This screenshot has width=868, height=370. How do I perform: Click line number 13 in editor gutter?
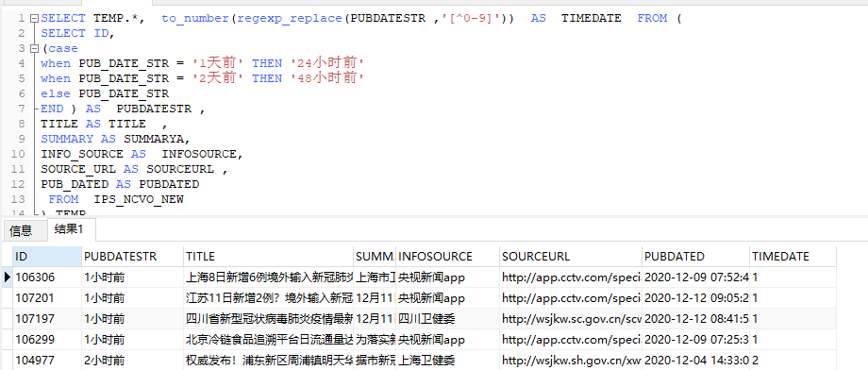(x=18, y=199)
